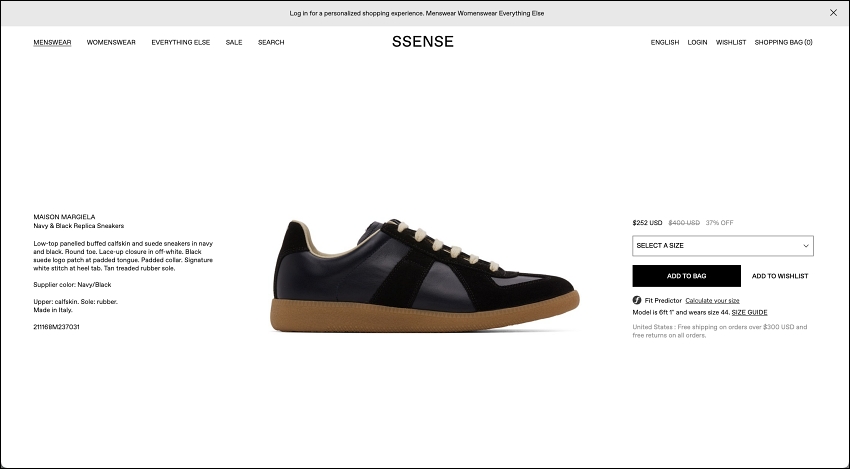This screenshot has width=850, height=469.
Task: Close the login promotion banner
Action: point(833,13)
